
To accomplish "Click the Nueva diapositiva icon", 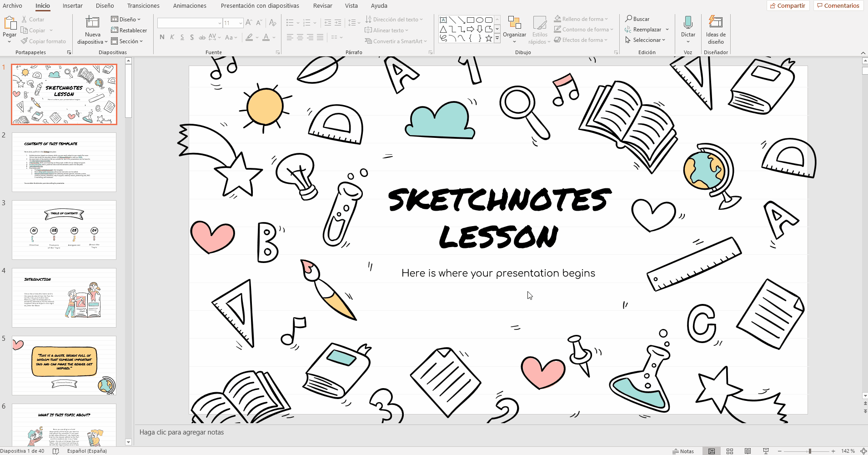I will click(92, 22).
